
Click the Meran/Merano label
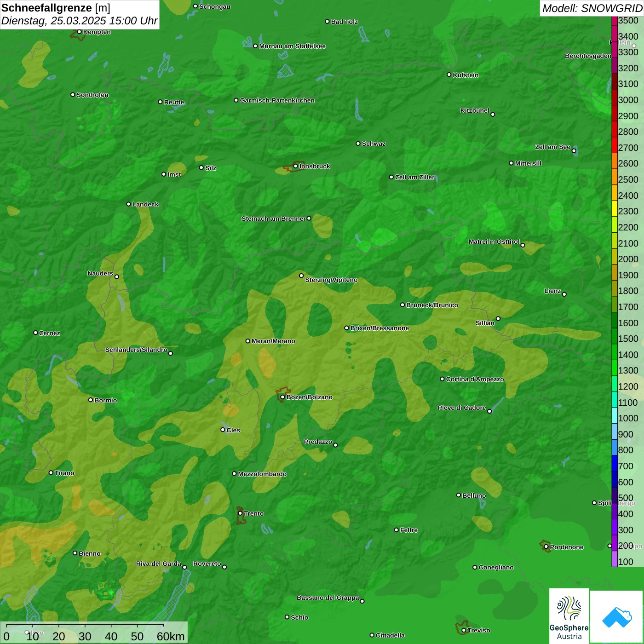click(x=273, y=341)
